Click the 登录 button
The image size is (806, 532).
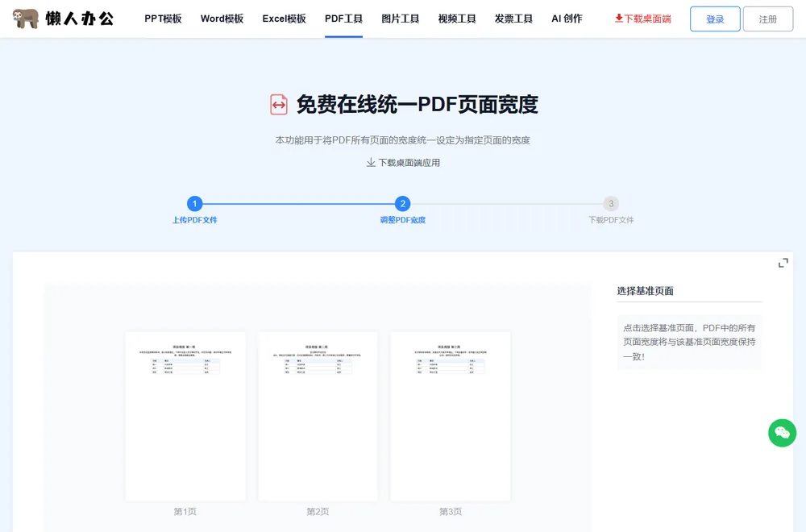pyautogui.click(x=715, y=19)
